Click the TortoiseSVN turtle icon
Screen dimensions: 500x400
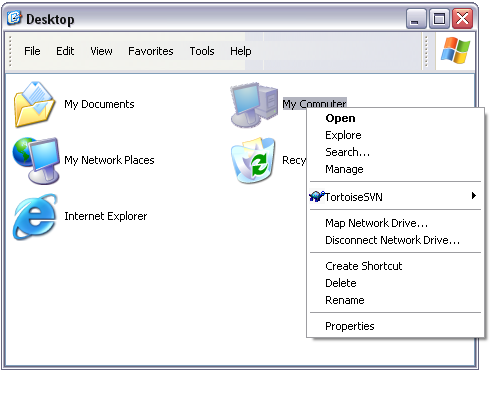pyautogui.click(x=316, y=196)
